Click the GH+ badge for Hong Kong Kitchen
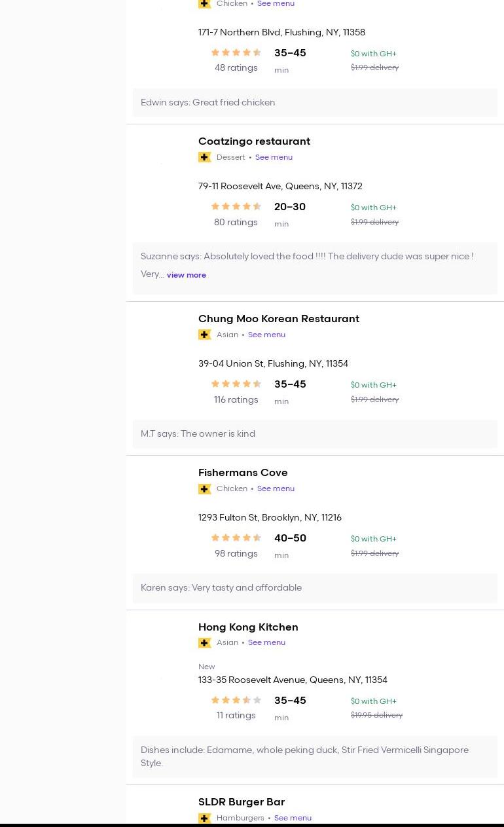The height and width of the screenshot is (827, 504). 205,642
